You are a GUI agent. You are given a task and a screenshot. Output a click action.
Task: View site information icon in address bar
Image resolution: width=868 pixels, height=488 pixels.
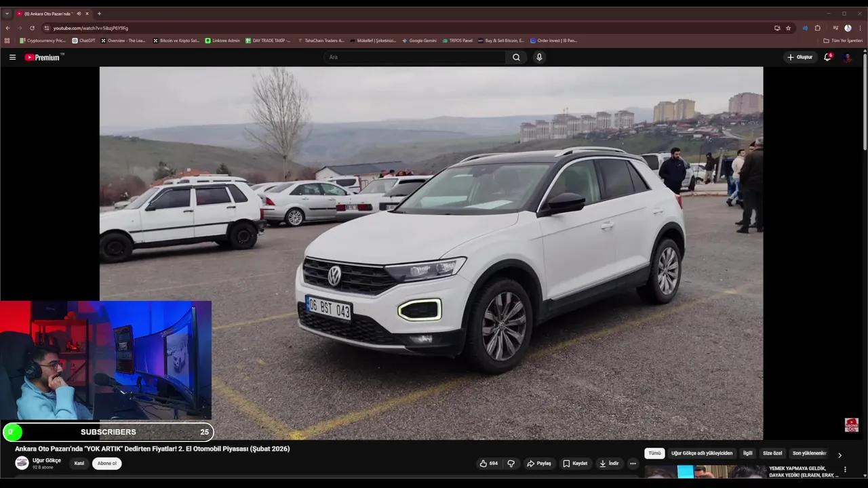pyautogui.click(x=47, y=28)
